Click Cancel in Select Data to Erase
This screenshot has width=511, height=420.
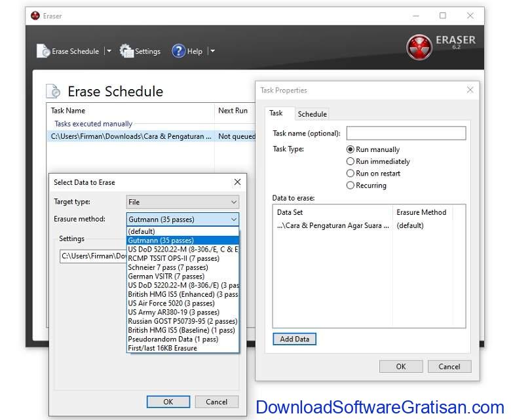(x=217, y=402)
